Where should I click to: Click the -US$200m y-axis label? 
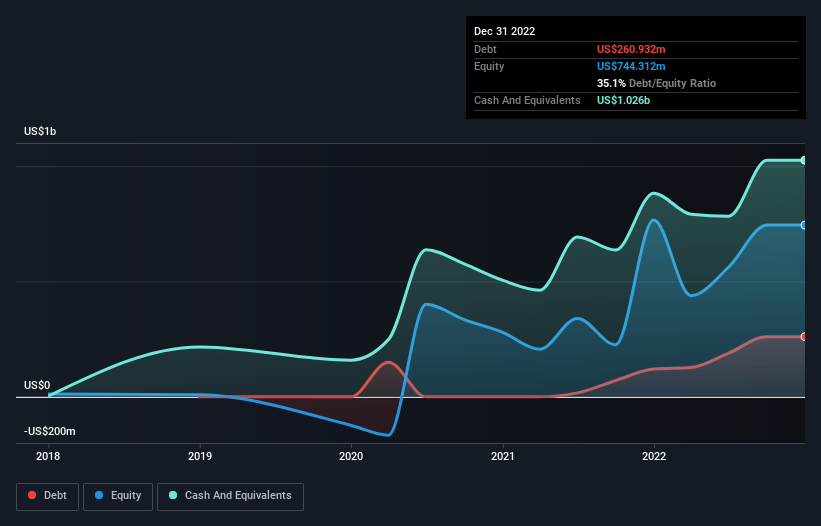pyautogui.click(x=50, y=431)
